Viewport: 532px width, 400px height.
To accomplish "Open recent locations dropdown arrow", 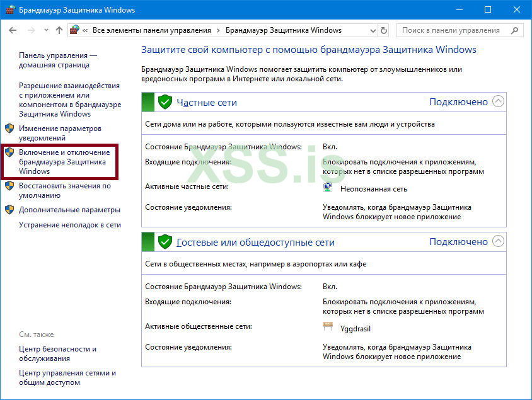I will click(46, 30).
